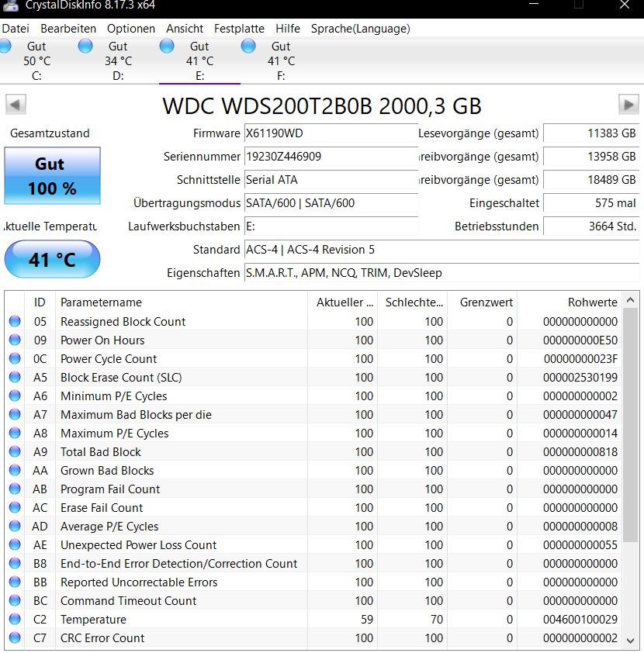Click the Gut 100 % health status button

tap(53, 176)
